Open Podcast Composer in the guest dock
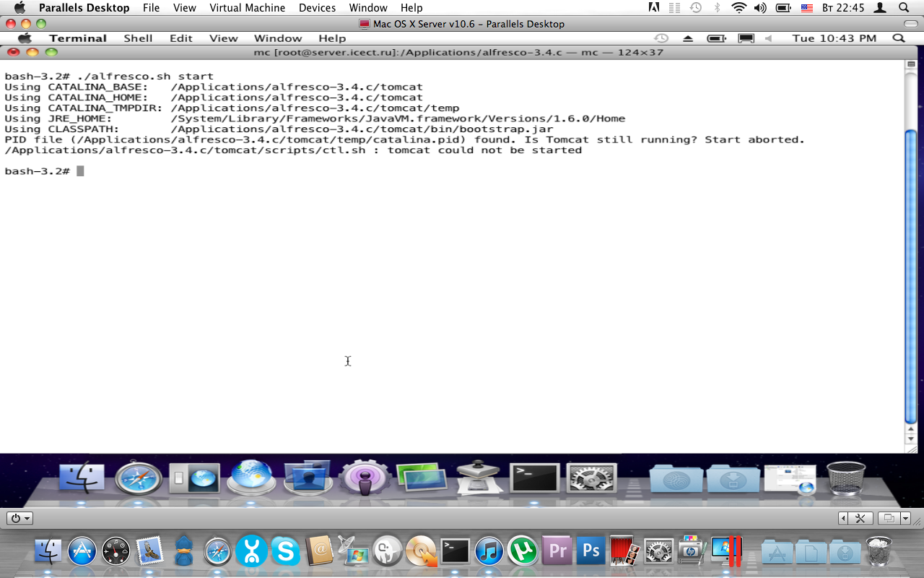This screenshot has height=578, width=924. pyautogui.click(x=365, y=478)
